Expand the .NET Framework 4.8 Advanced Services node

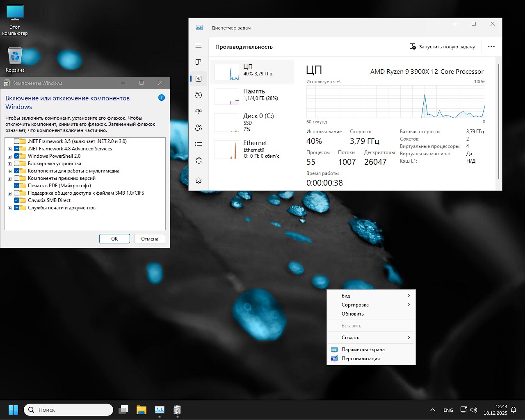point(9,148)
